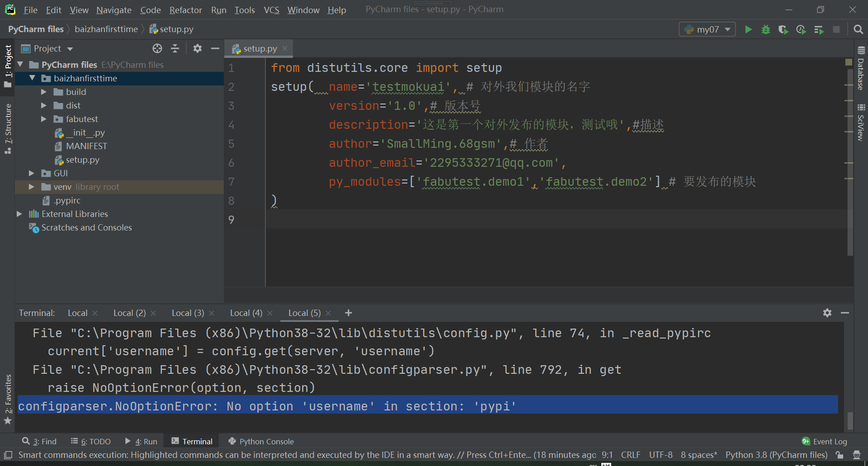Toggle the Terminal tool window button
The height and width of the screenshot is (466, 868).
192,442
